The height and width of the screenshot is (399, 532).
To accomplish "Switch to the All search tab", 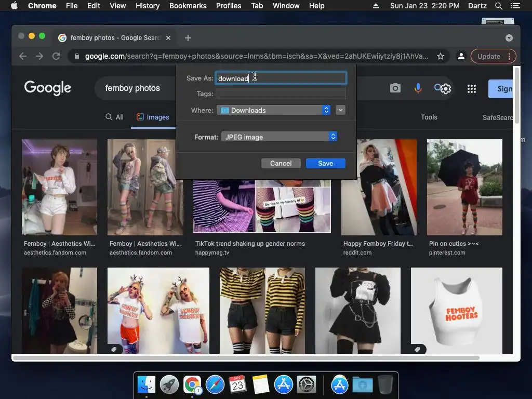I will click(x=114, y=117).
